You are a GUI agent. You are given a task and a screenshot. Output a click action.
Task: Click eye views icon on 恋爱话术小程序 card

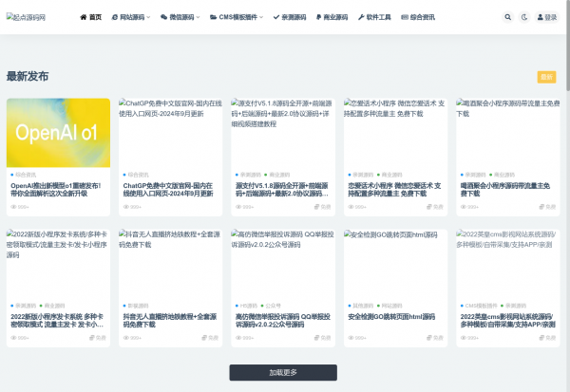click(x=351, y=207)
